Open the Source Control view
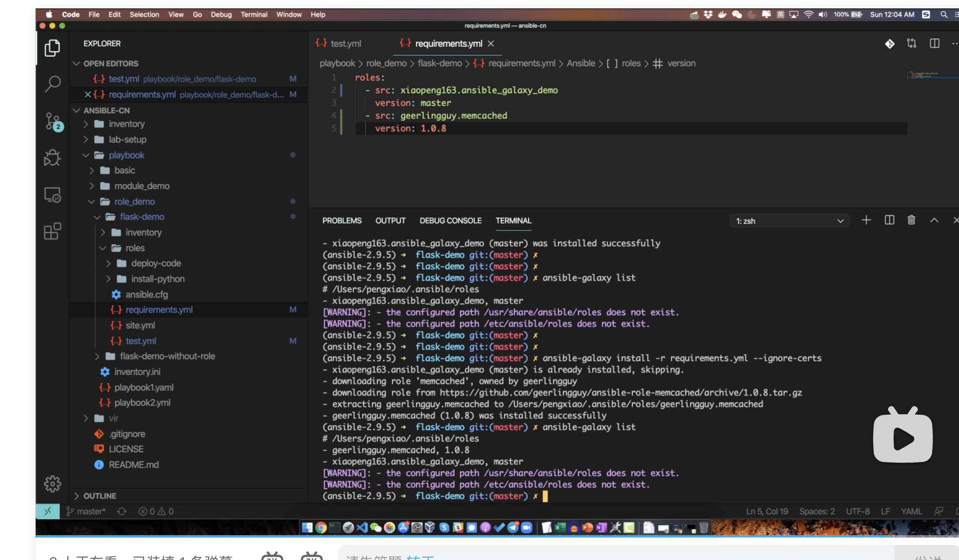The height and width of the screenshot is (560, 959). (53, 121)
